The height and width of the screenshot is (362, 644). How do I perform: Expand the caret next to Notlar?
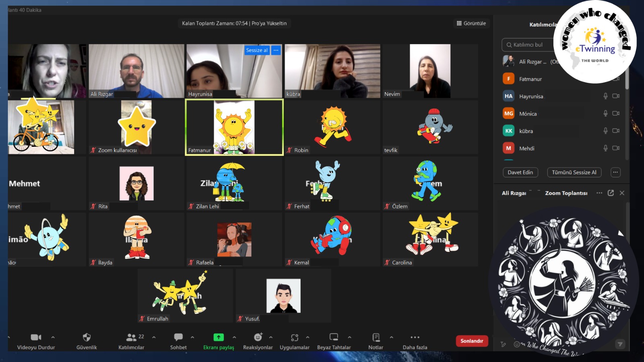point(391,337)
